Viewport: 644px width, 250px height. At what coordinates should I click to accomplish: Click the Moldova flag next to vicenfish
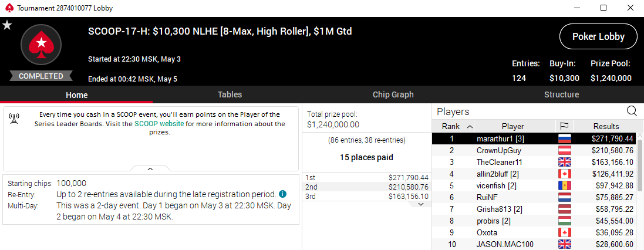coord(564,185)
